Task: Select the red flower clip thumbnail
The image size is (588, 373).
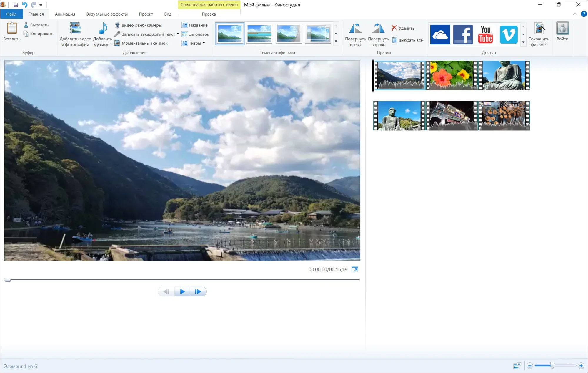Action: pyautogui.click(x=451, y=75)
